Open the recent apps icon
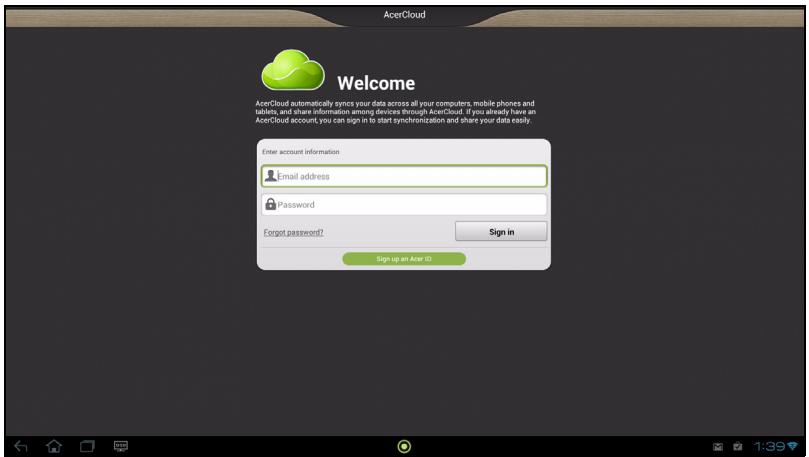Image resolution: width=809 pixels, height=457 pixels. tap(87, 446)
